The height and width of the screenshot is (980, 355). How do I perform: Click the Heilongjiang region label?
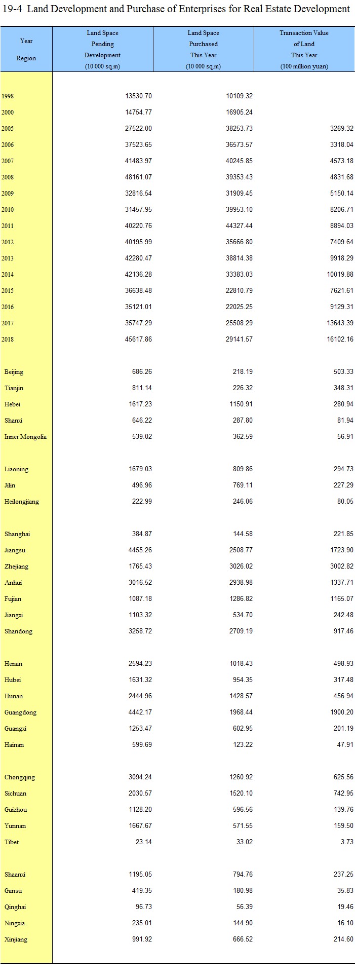tap(22, 501)
